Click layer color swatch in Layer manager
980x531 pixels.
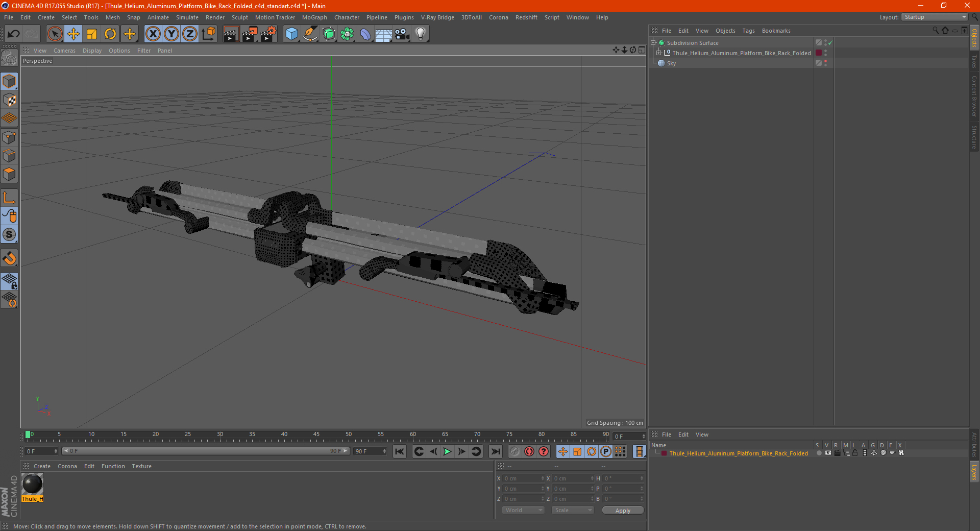click(x=664, y=453)
